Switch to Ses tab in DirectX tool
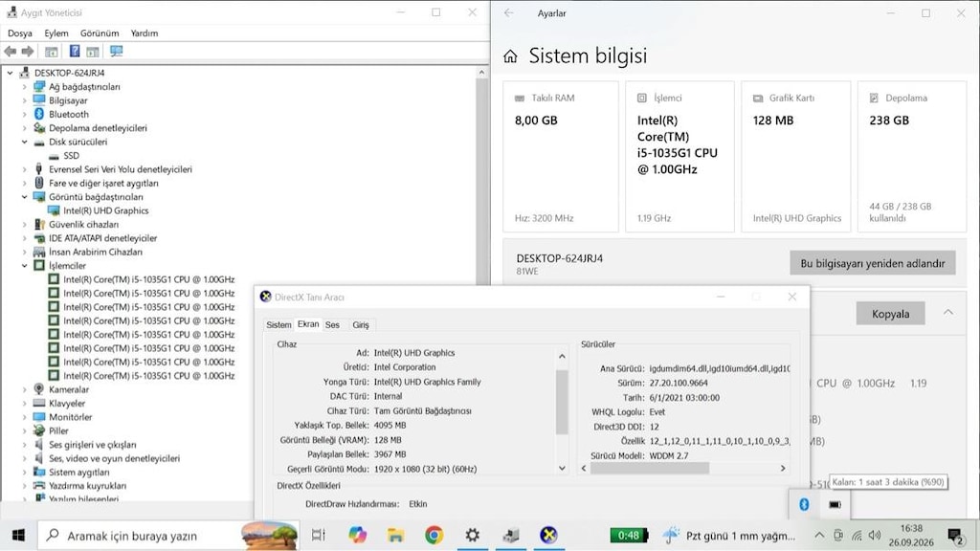This screenshot has width=980, height=551. tap(332, 325)
